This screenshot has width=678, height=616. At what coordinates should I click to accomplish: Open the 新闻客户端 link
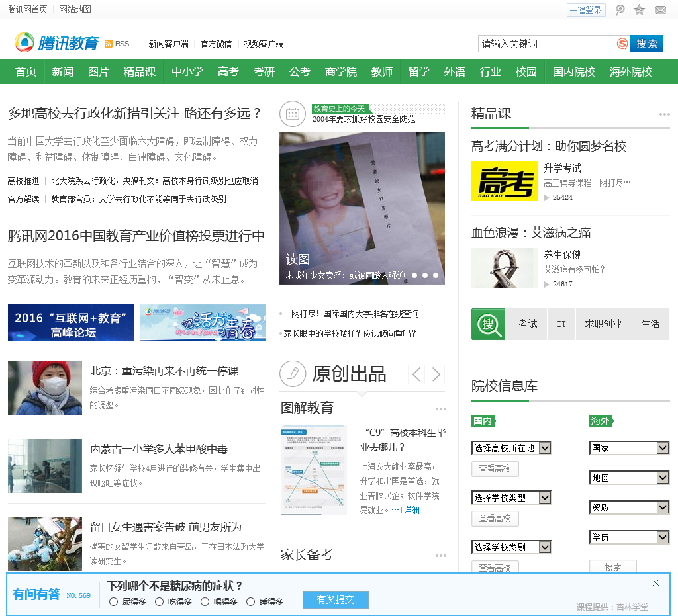168,44
